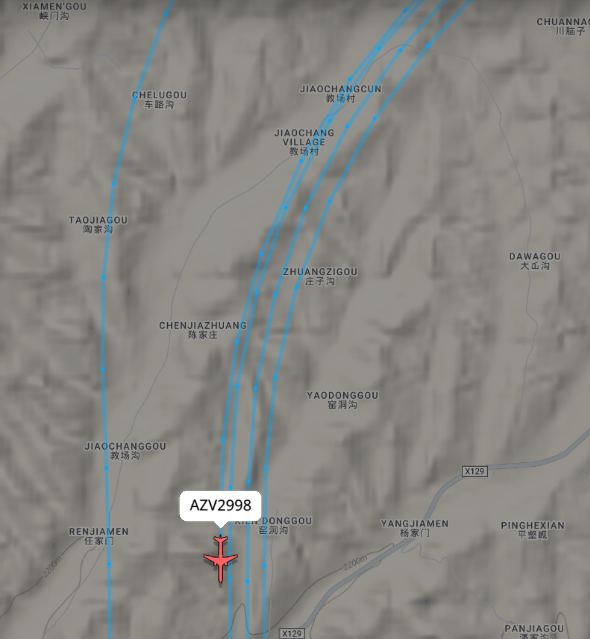Click the Xiamen'gou place label
The width and height of the screenshot is (590, 639).
click(x=54, y=11)
